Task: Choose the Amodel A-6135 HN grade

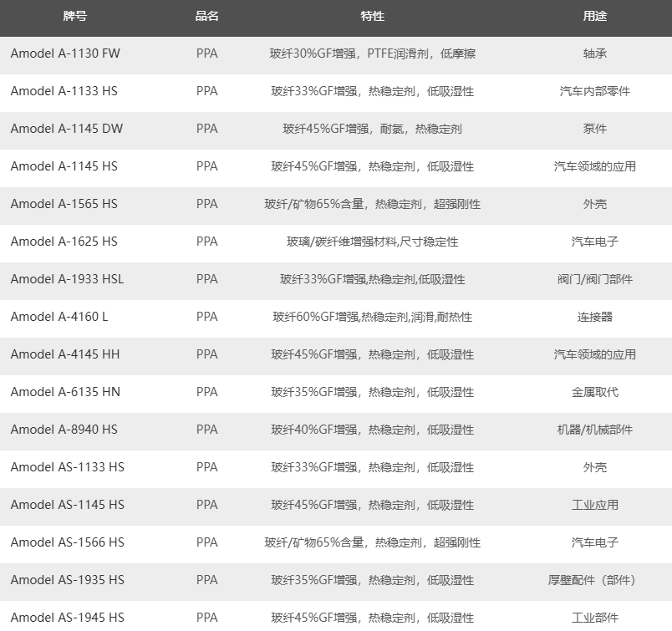Action: tap(65, 392)
